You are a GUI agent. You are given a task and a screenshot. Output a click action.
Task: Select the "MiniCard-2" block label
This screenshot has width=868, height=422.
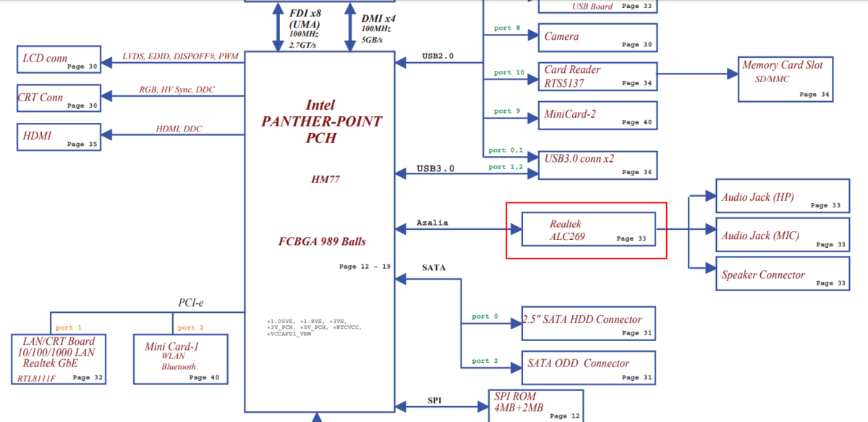[570, 114]
